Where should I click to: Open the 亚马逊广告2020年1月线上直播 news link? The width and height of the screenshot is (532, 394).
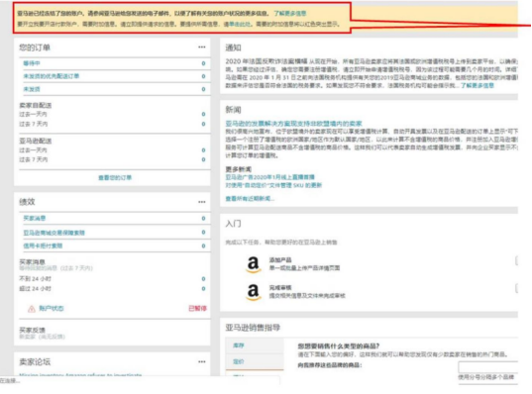pyautogui.click(x=270, y=177)
